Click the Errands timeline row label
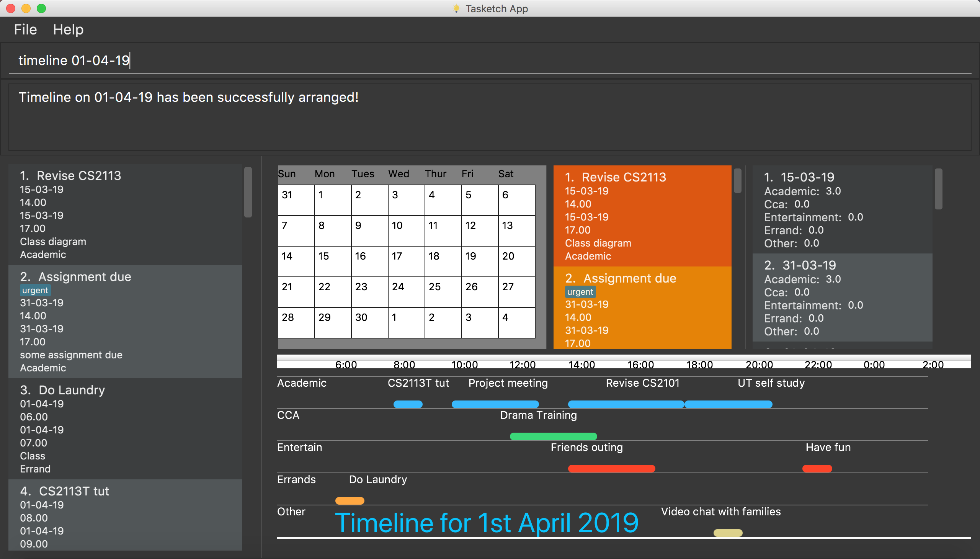 pyautogui.click(x=296, y=480)
